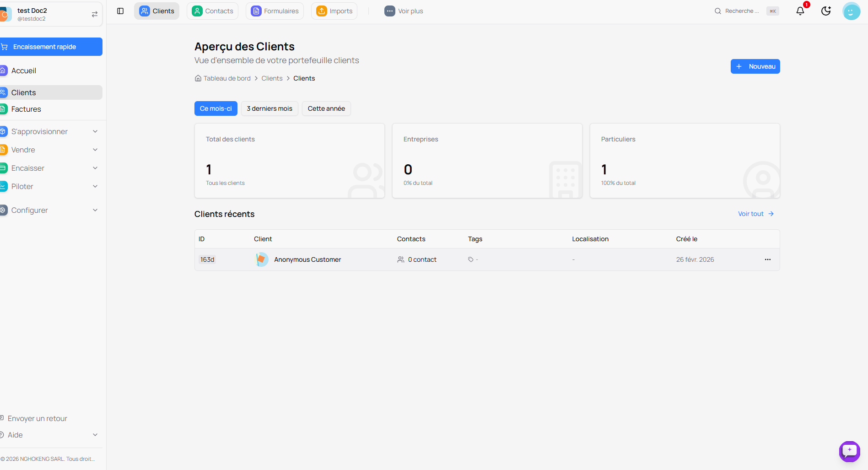This screenshot has height=470, width=868.
Task: Follow the Voir tout link
Action: click(x=755, y=214)
